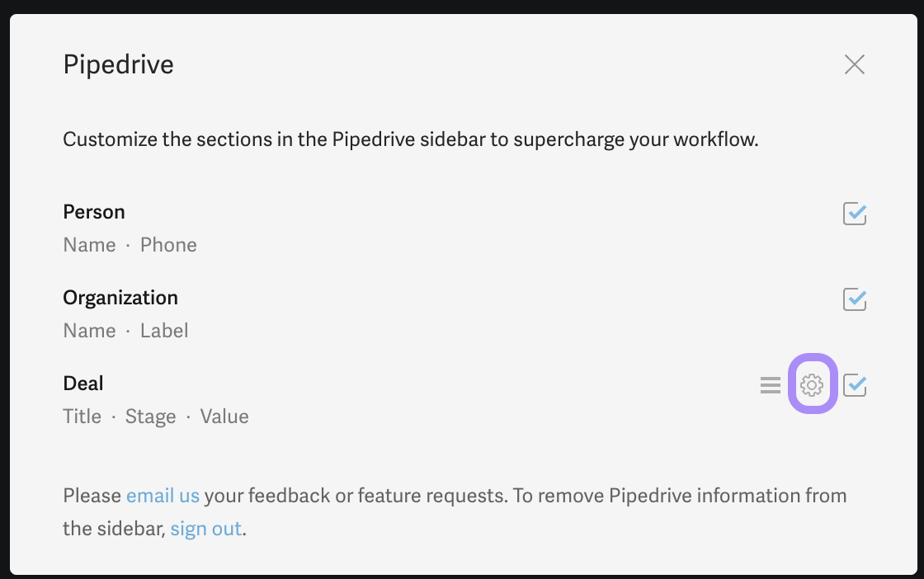This screenshot has height=579, width=924.
Task: Select the Organization section heading
Action: point(120,298)
